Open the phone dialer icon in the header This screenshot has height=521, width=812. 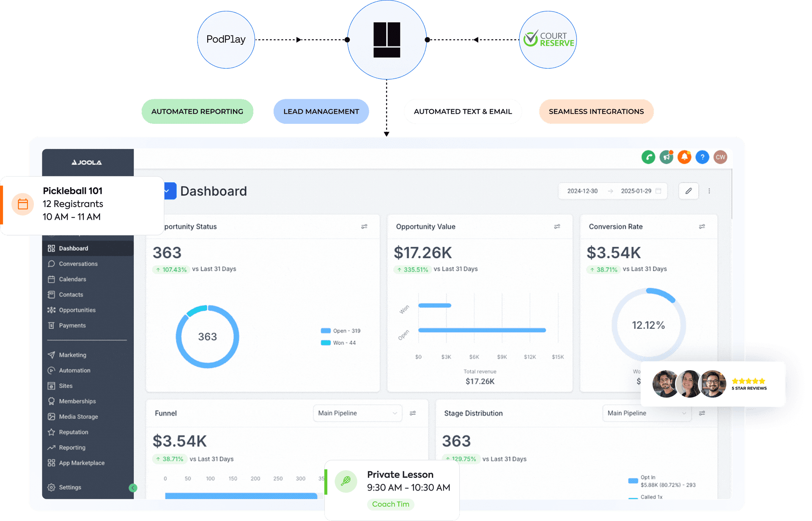click(648, 157)
